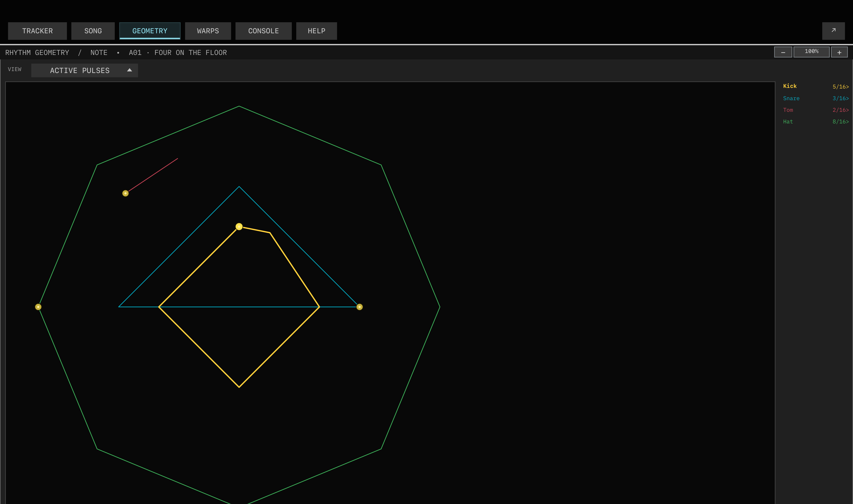The image size is (853, 504).
Task: Open the TRACKER tab
Action: [37, 31]
